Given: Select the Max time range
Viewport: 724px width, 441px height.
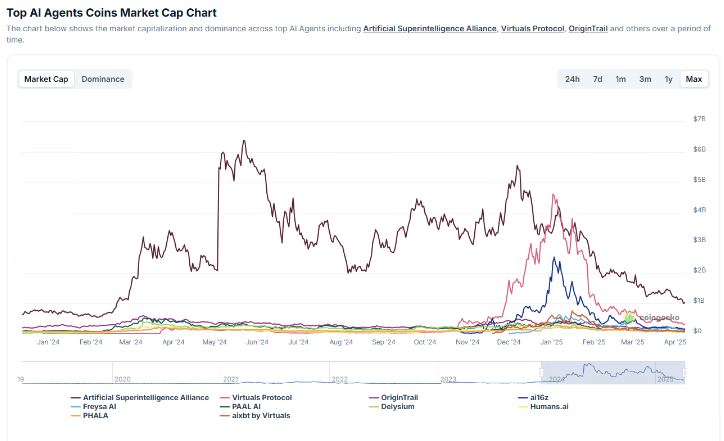Looking at the screenshot, I should point(694,79).
